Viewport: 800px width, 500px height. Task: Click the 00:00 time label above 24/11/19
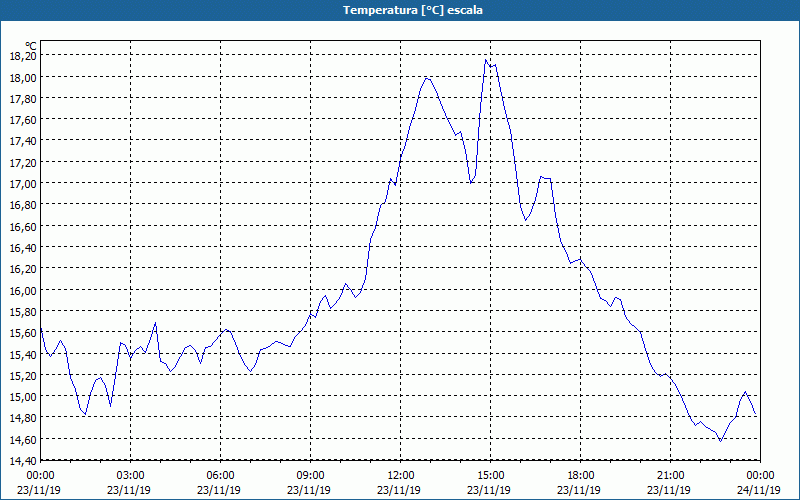point(760,476)
